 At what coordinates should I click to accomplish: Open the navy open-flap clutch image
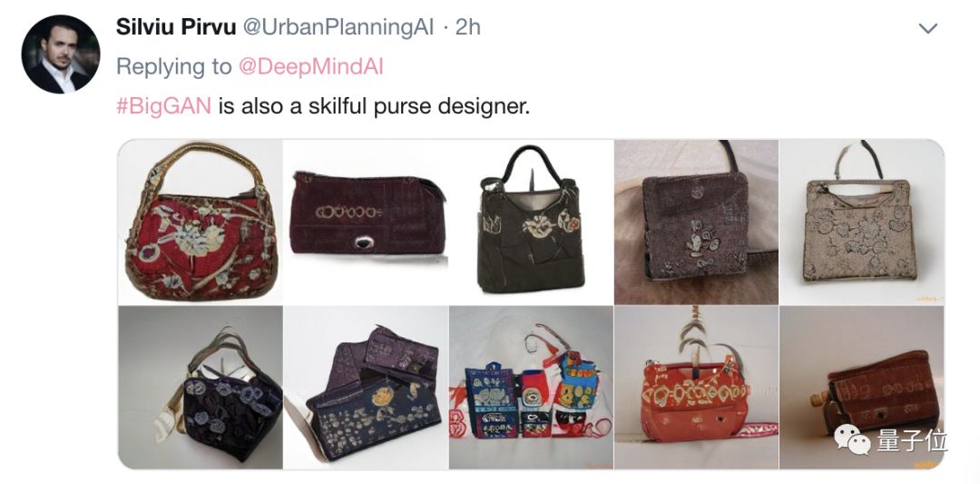(366, 387)
